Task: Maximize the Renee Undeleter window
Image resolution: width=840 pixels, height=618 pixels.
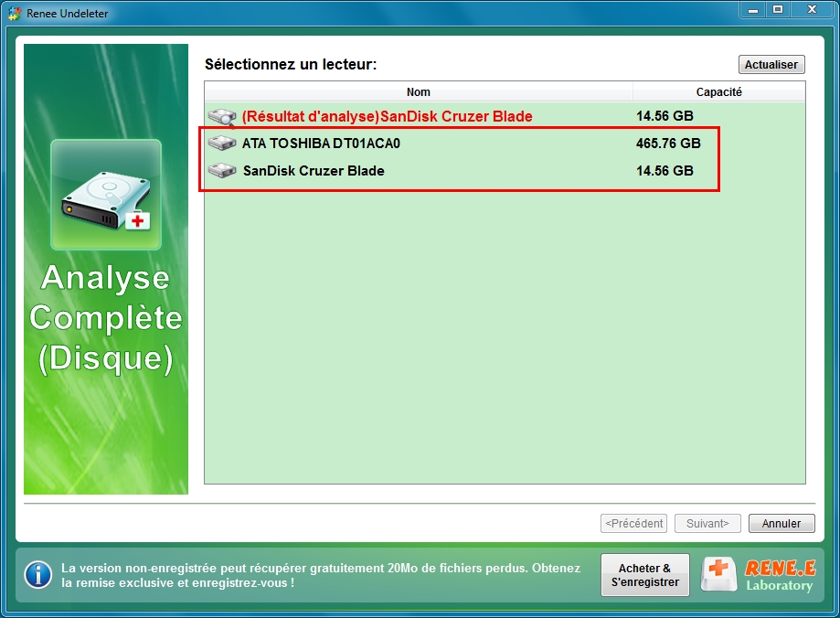Action: click(x=778, y=10)
